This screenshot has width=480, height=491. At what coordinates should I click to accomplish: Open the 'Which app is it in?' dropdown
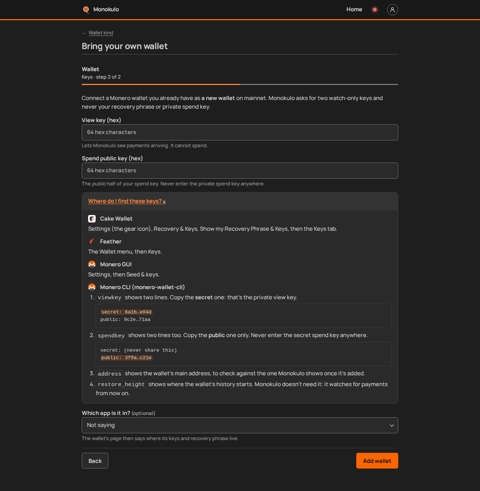240,425
